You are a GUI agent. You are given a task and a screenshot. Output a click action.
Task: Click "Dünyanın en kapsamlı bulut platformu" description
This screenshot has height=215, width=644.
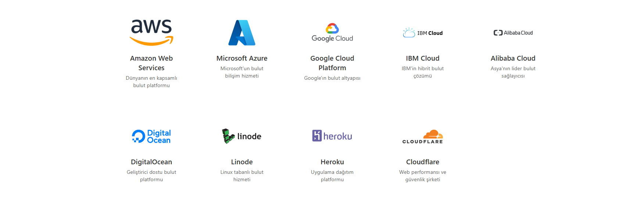click(151, 82)
